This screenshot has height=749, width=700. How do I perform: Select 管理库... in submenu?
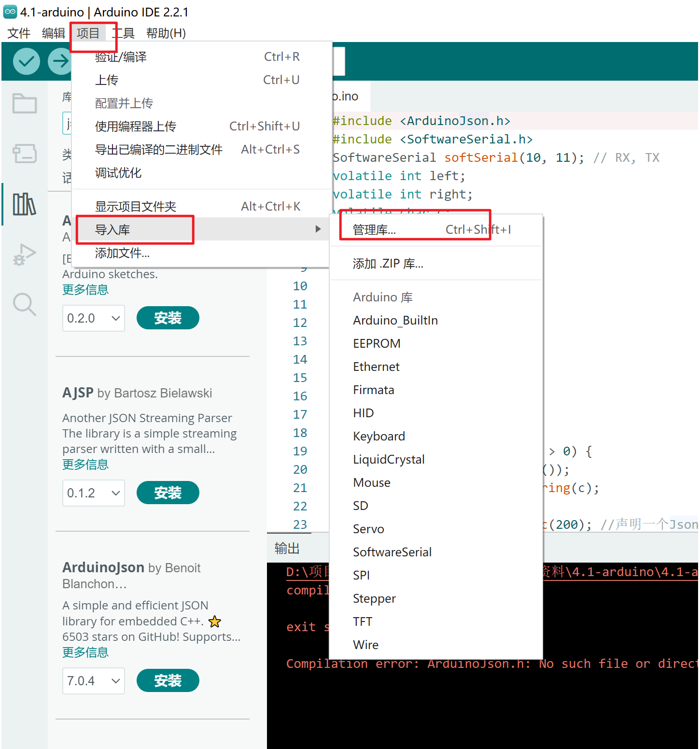436,230
